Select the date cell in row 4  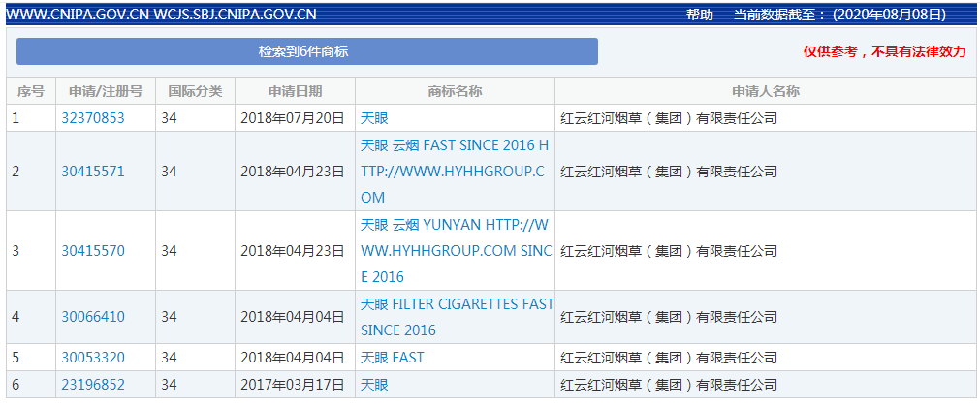coord(293,317)
